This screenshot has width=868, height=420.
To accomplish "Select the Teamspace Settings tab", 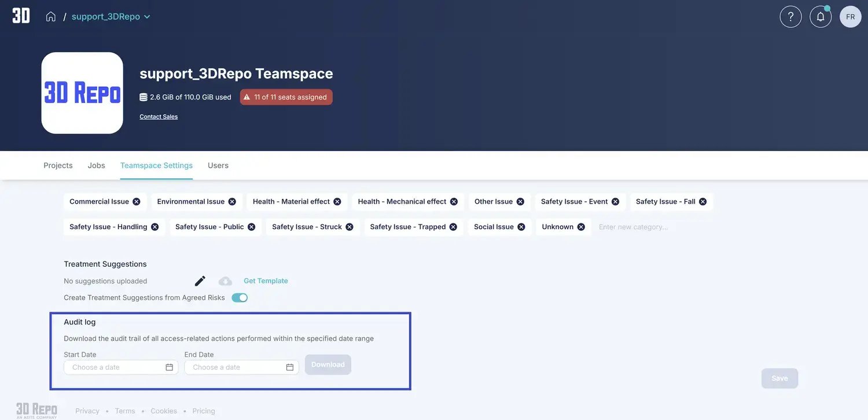I will pyautogui.click(x=156, y=165).
